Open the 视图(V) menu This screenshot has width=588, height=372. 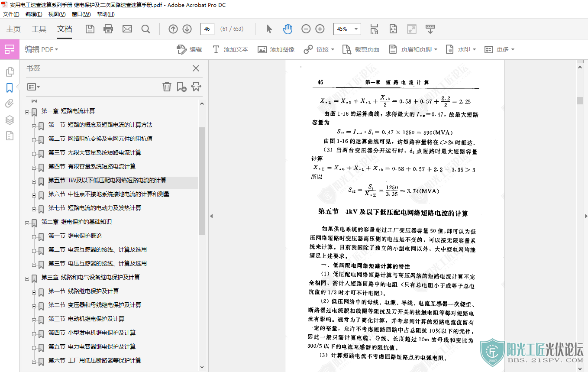point(57,14)
